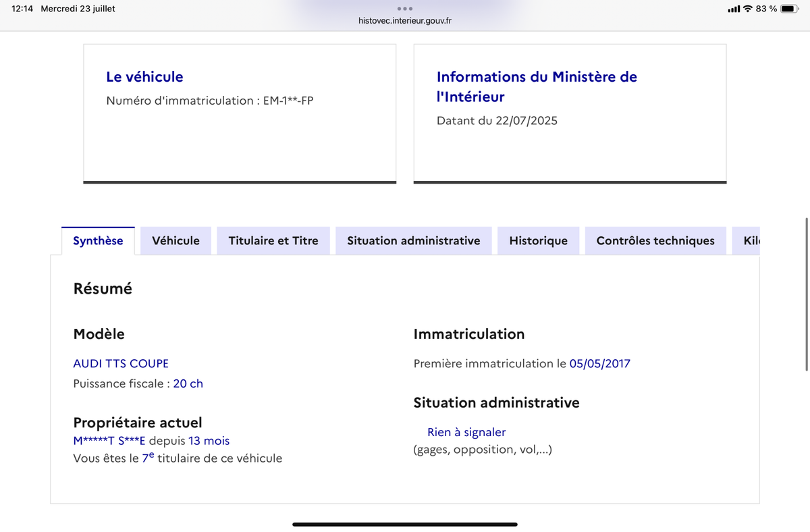The height and width of the screenshot is (532, 810).
Task: Click the page vertical scrollbar
Action: tap(807, 294)
